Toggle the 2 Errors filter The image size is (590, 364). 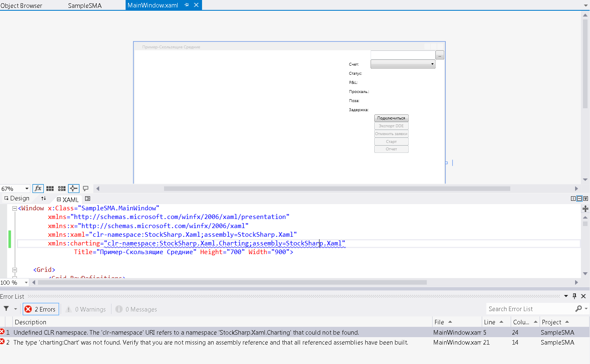coord(41,309)
